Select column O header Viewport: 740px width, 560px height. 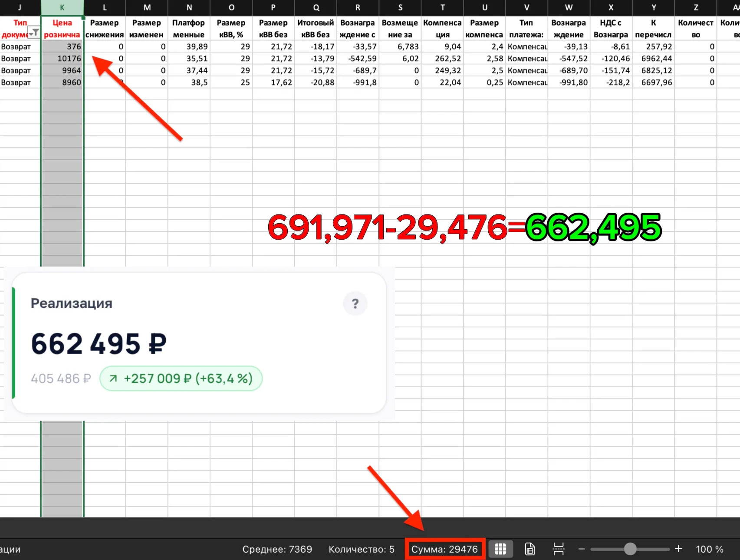(231, 7)
